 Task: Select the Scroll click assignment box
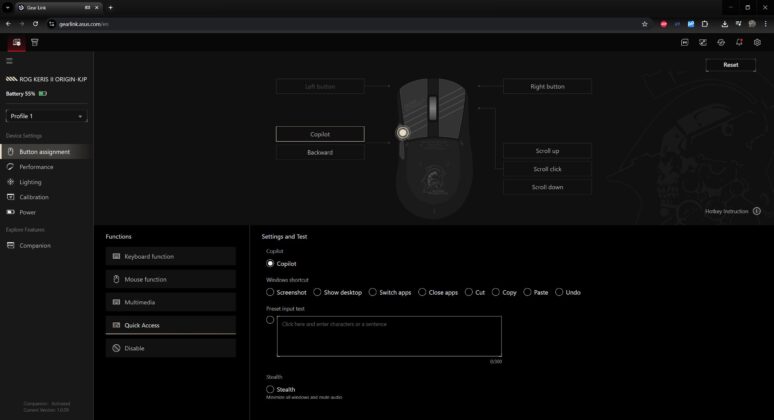(547, 169)
